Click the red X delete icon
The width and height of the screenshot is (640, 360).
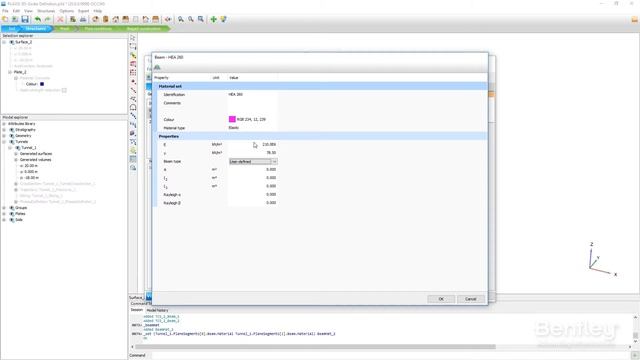point(60,19)
